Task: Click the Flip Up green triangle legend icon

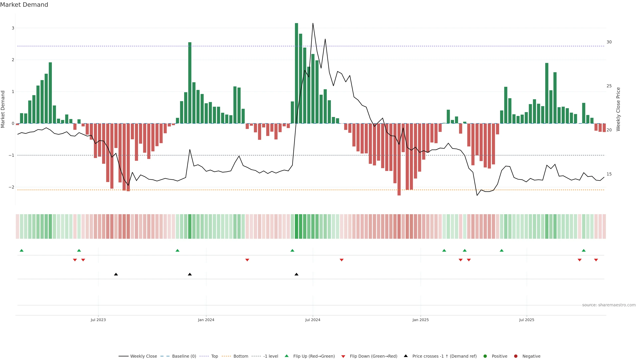Action: (x=286, y=356)
